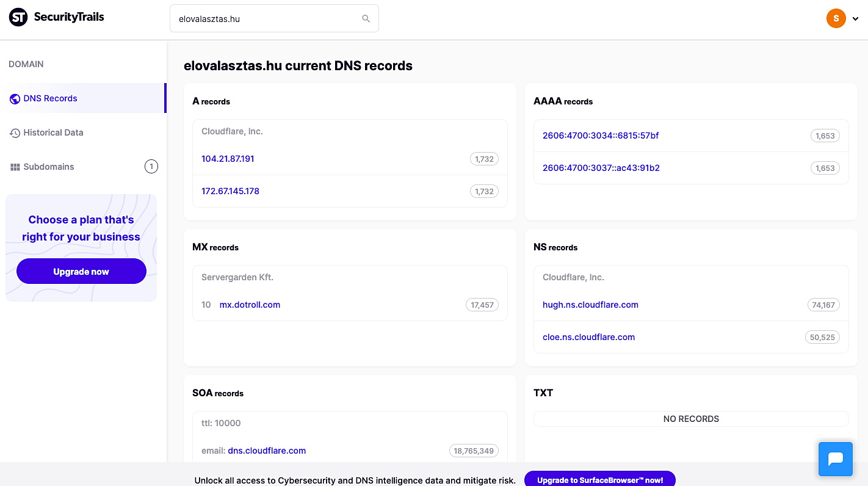Click the search magnifier icon
Screen dimensions: 868x486
[x=366, y=18]
